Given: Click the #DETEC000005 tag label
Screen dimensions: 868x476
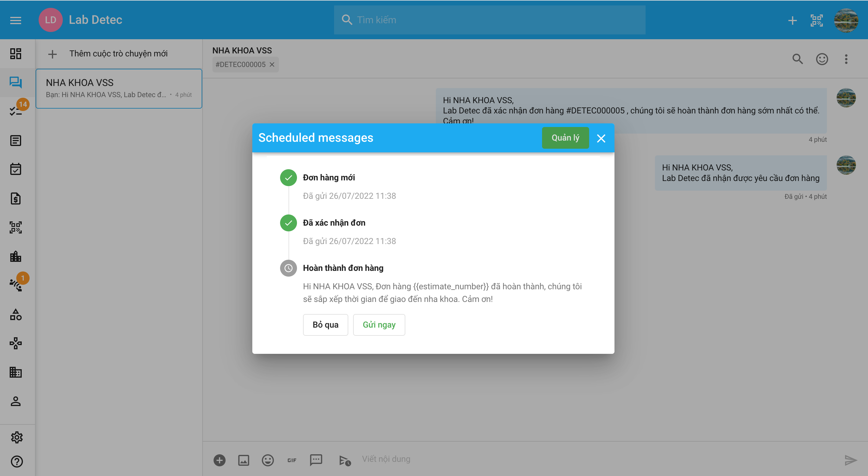Looking at the screenshot, I should pos(240,65).
